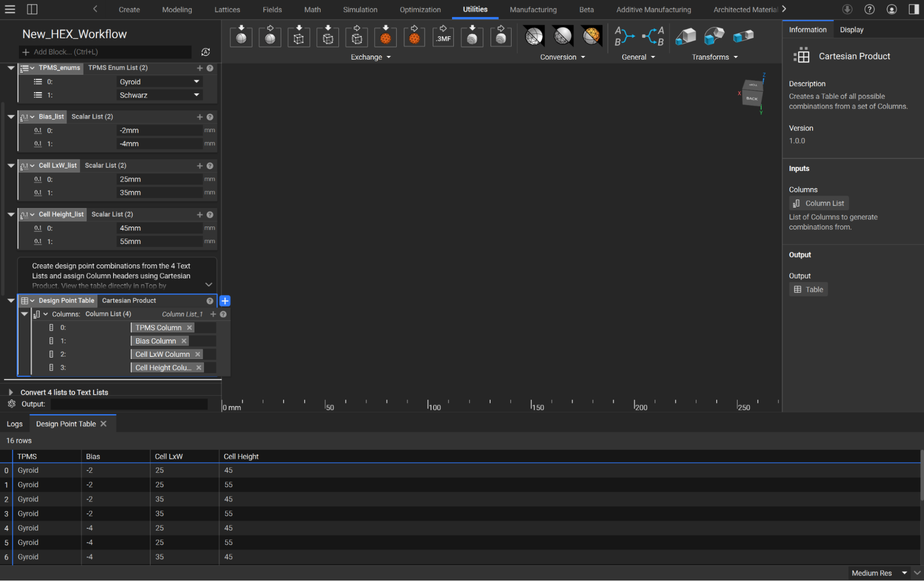Click the export wireframe cube icon
The image size is (924, 581).
coord(356,36)
